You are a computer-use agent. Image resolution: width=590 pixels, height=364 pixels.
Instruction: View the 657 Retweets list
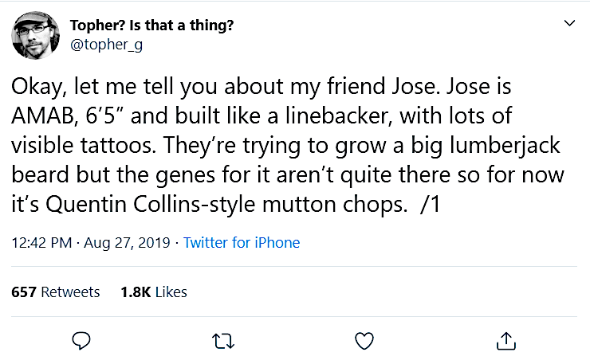(56, 292)
